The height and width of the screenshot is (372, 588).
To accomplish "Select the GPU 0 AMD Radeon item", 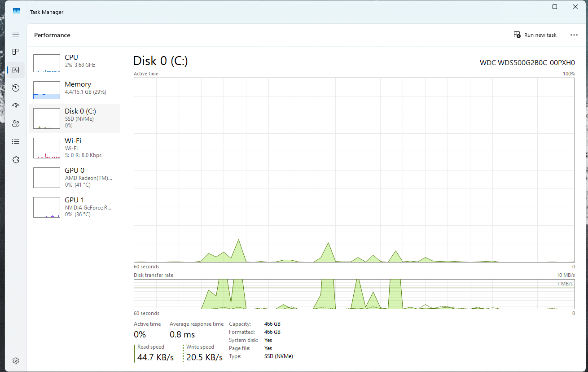I will (x=75, y=178).
